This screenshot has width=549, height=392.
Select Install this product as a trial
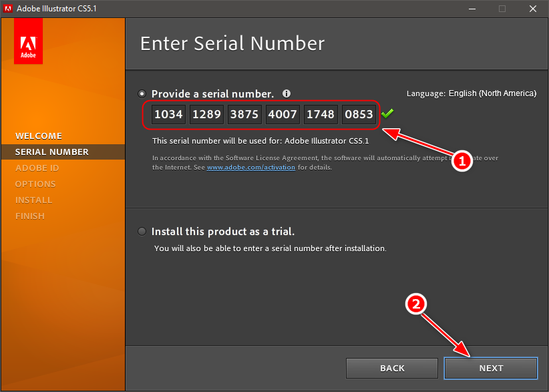click(x=142, y=232)
